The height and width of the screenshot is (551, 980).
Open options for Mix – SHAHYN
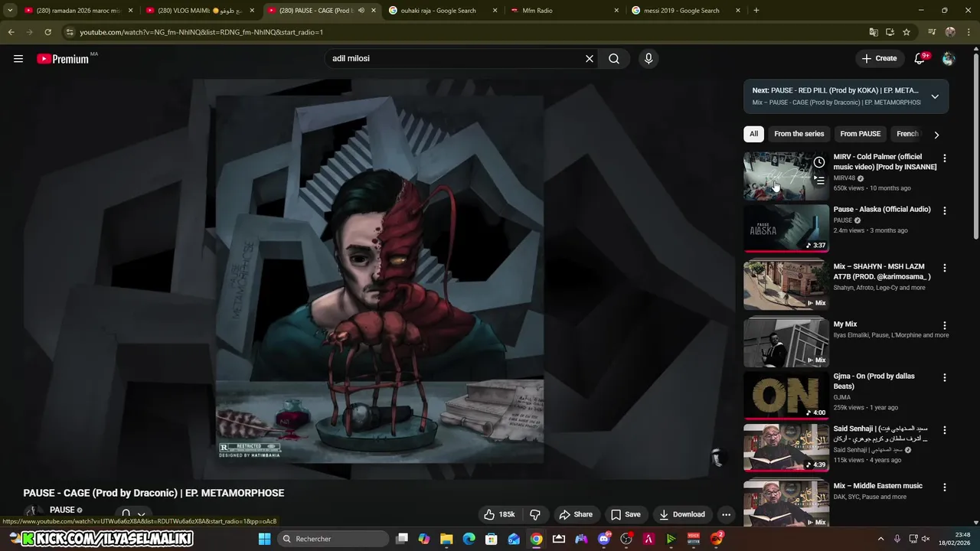click(x=944, y=268)
